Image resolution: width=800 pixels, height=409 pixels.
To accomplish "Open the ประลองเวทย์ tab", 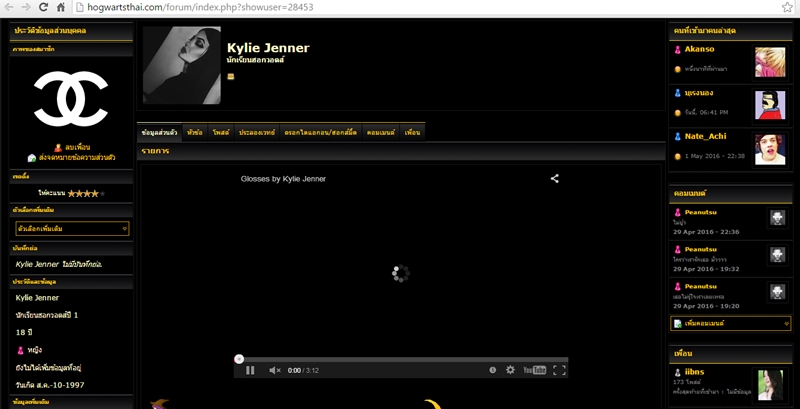I will click(x=257, y=133).
